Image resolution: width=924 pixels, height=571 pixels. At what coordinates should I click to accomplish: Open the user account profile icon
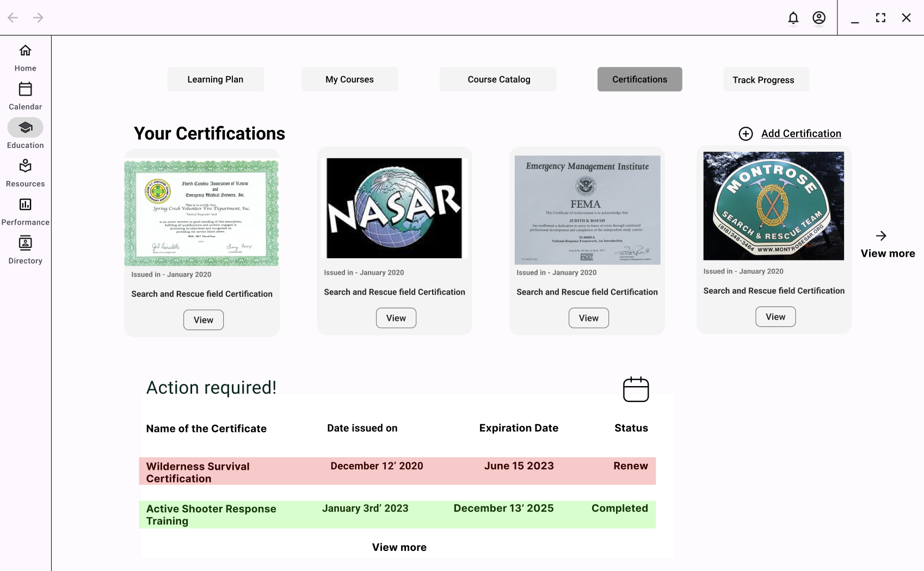(819, 18)
